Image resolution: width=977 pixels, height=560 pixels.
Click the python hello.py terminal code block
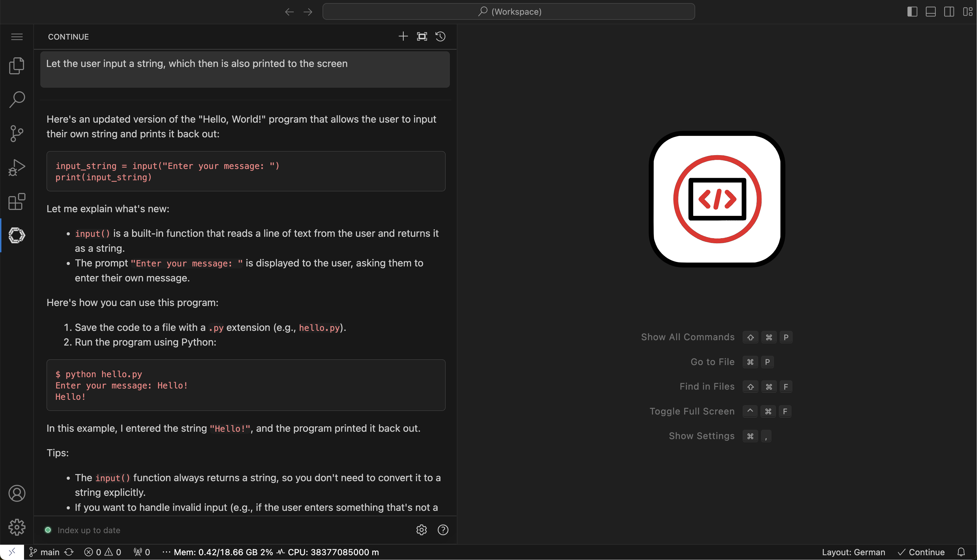(246, 385)
